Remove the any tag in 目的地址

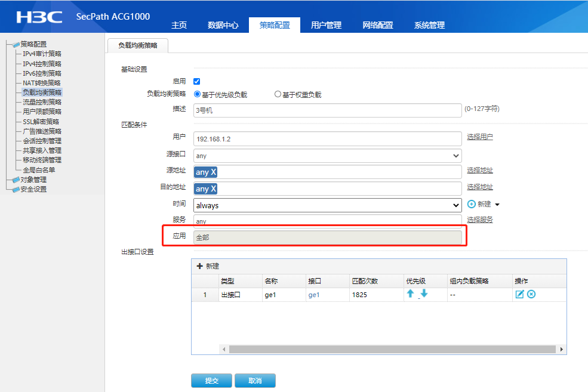pyautogui.click(x=213, y=189)
